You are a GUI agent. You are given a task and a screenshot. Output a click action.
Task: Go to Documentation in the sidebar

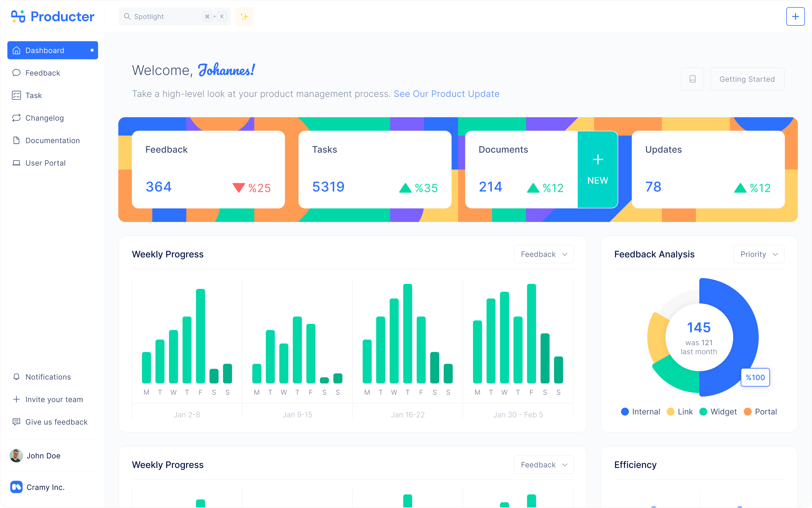coord(52,140)
